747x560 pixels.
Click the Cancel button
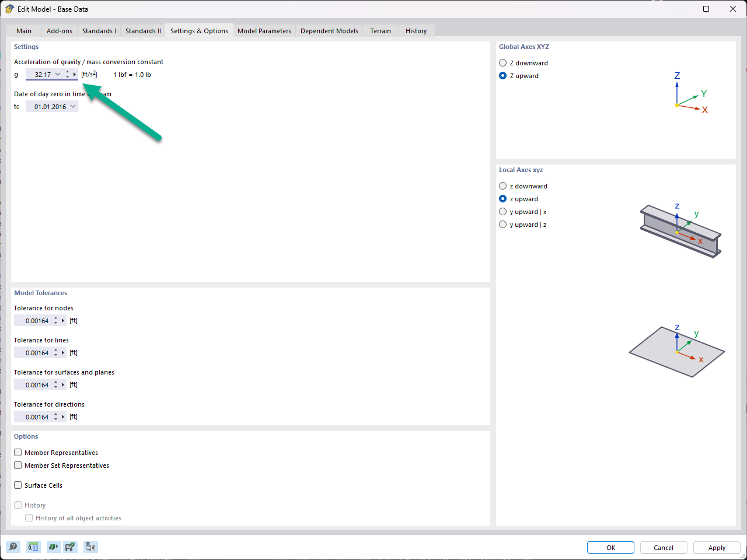tap(664, 548)
